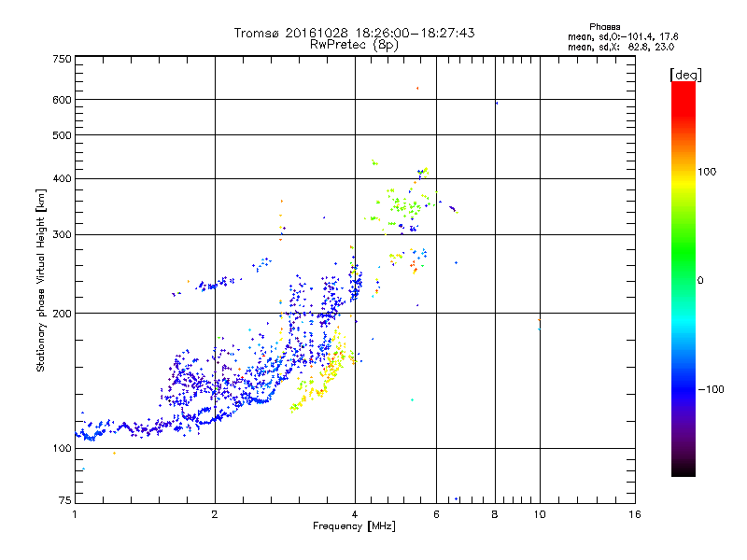Click the orange point just below the 100 km line

coord(114,453)
